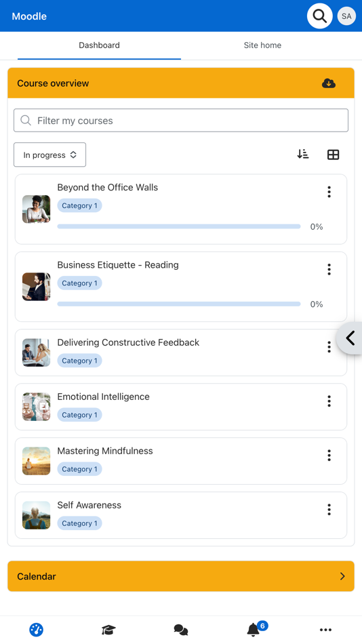Click the Business Etiquette progress bar
Screen dimensions: 362x644
point(179,304)
